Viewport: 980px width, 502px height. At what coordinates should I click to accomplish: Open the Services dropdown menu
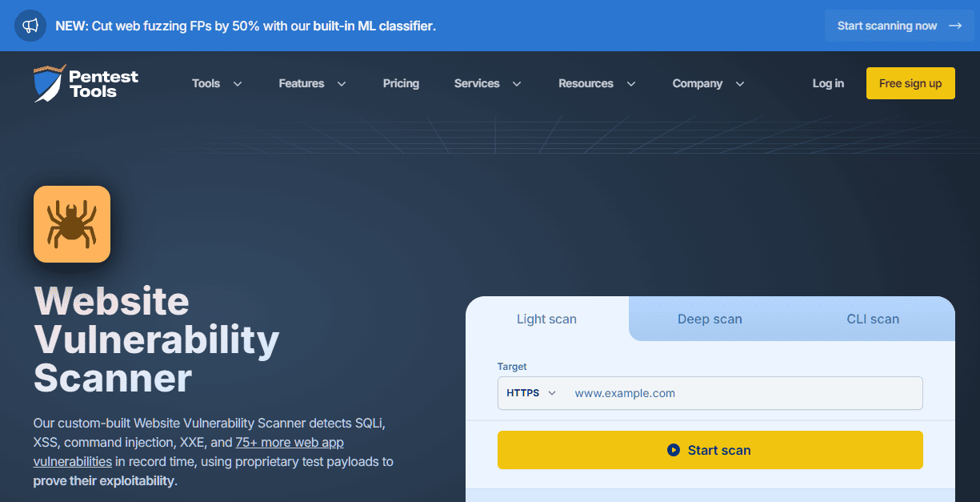pos(487,83)
